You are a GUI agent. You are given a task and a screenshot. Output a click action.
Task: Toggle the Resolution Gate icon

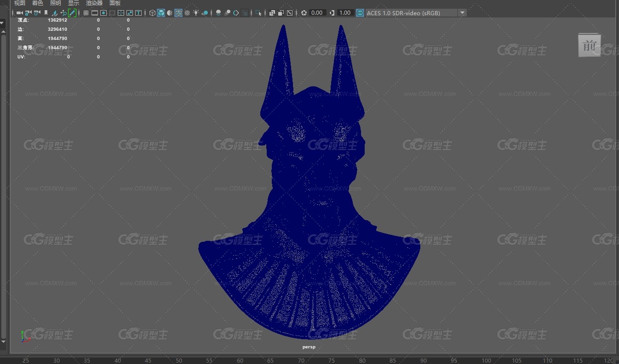click(x=103, y=13)
